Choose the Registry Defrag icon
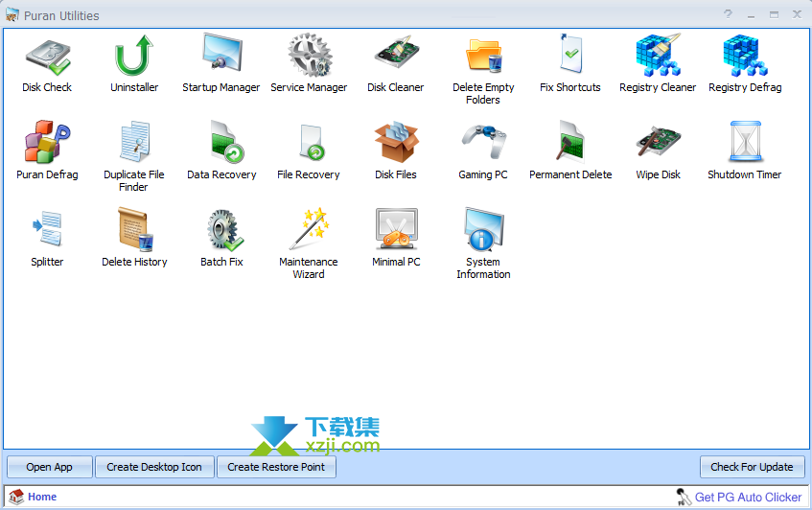Screen dimensions: 812x510 tap(745, 56)
